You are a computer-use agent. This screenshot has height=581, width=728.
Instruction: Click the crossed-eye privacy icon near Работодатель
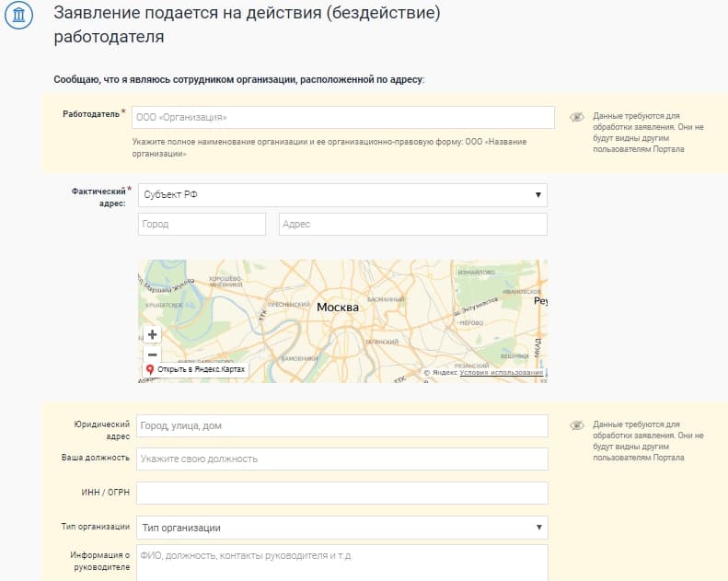577,117
